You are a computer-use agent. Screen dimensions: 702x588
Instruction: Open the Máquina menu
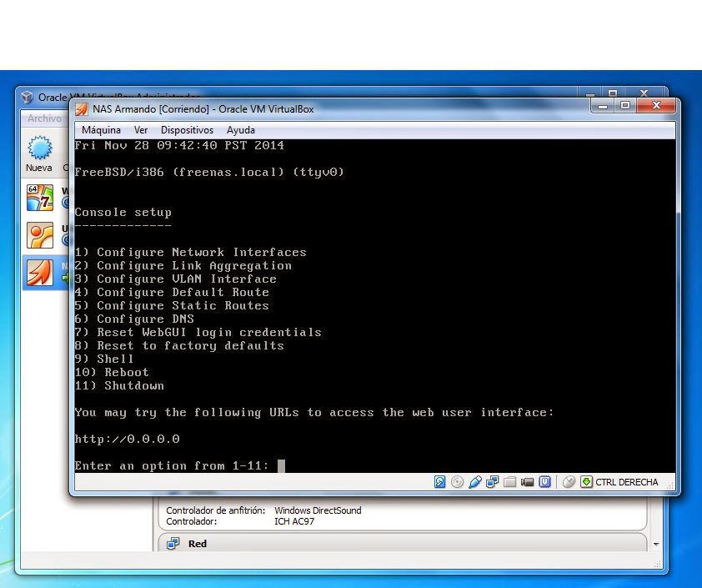[101, 130]
